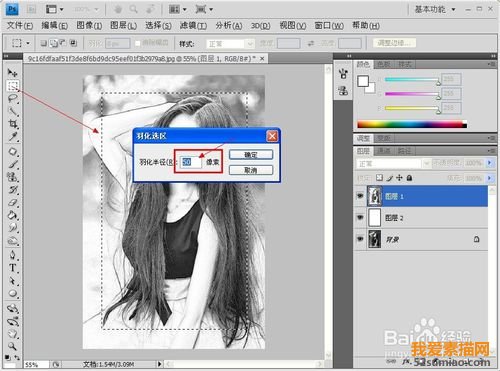Open the 图像(I) menu

coord(89,26)
